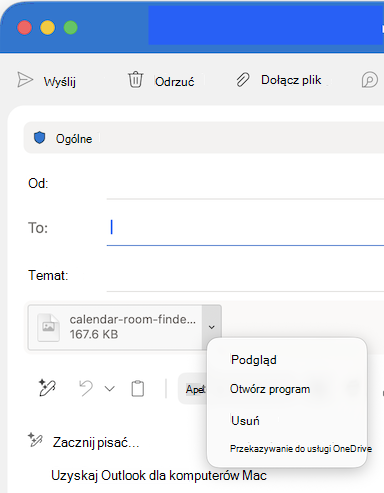Click the yellow minimize window button
This screenshot has height=493, width=384.
coord(47,28)
